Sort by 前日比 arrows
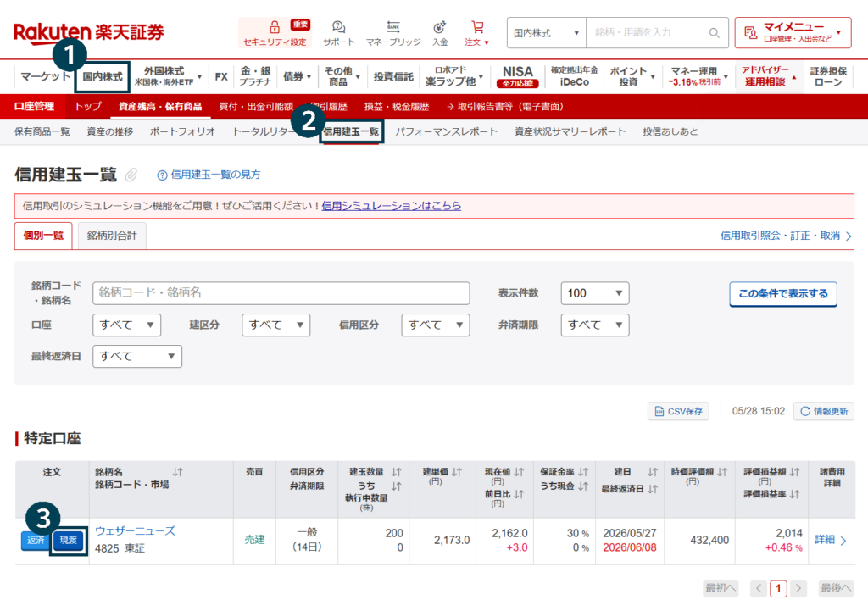868x611 pixels. [x=519, y=494]
